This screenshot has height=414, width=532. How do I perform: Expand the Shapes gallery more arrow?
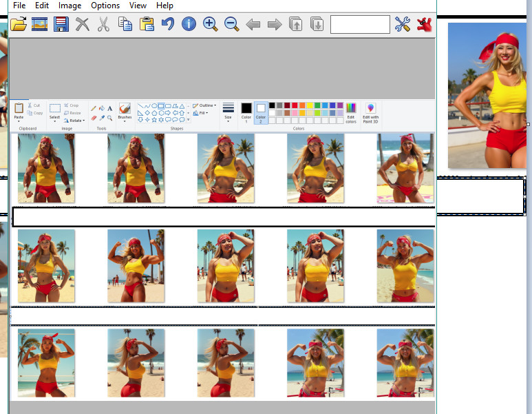[x=189, y=120]
